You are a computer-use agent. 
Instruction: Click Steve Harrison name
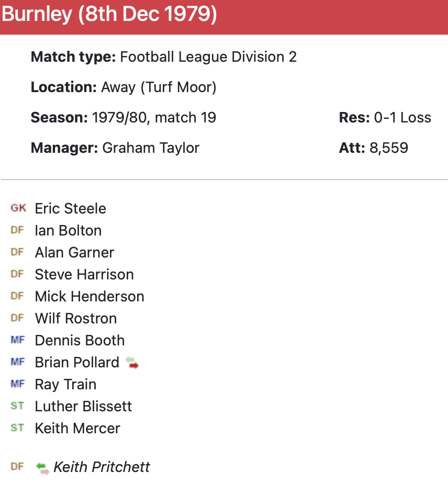point(84,274)
